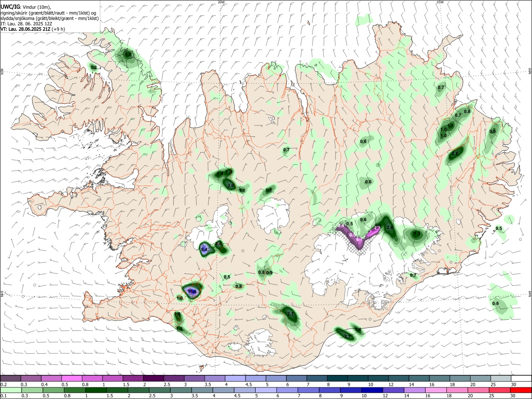Click the red 30 swatch on the rain scale
This screenshot has width=532, height=399.
(x=521, y=390)
